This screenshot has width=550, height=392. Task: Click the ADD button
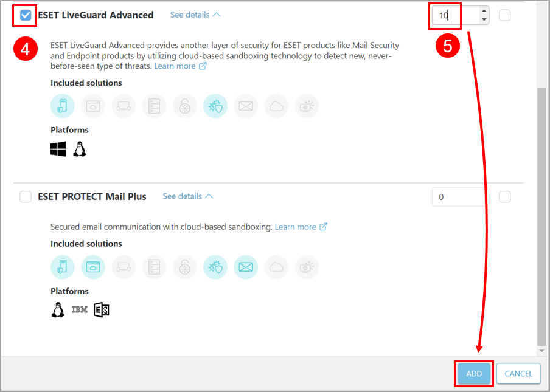click(x=474, y=373)
